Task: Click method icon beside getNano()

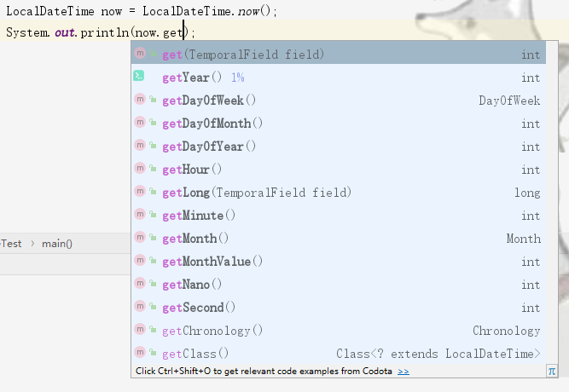Action: pos(140,283)
